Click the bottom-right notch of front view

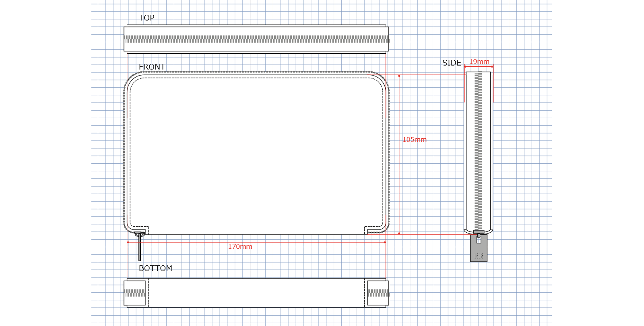[367, 230]
